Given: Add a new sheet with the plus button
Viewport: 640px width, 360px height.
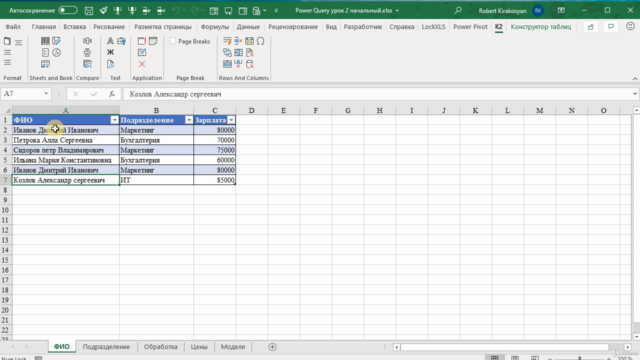Looking at the screenshot, I should tap(272, 347).
